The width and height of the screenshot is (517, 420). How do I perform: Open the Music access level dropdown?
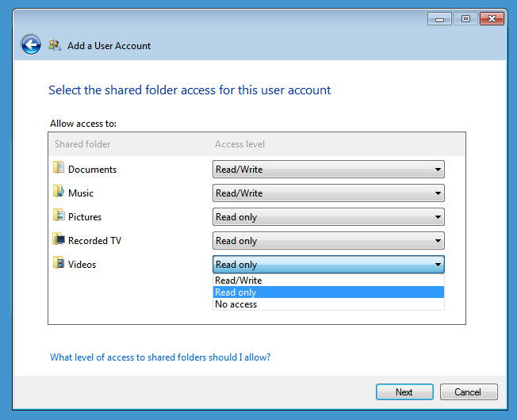[328, 193]
